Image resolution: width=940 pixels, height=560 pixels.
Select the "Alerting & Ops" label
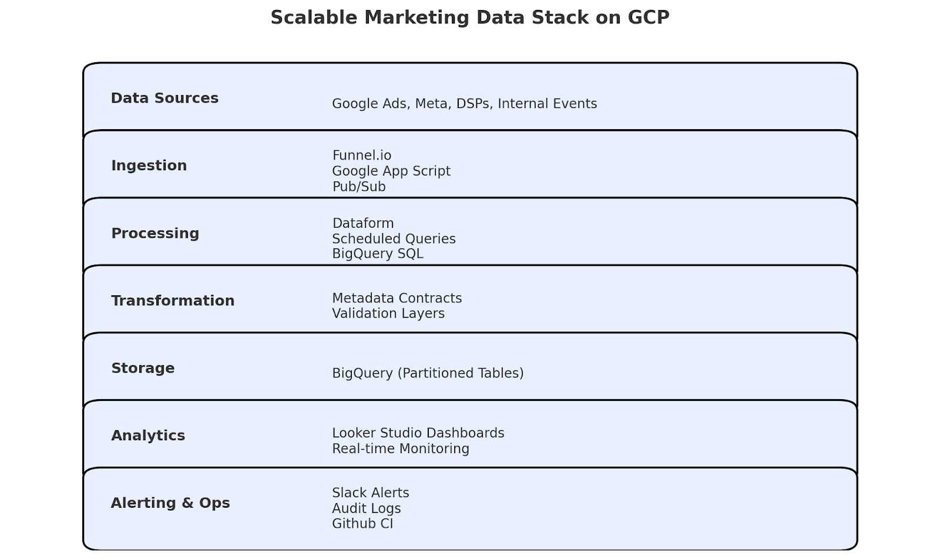point(170,503)
